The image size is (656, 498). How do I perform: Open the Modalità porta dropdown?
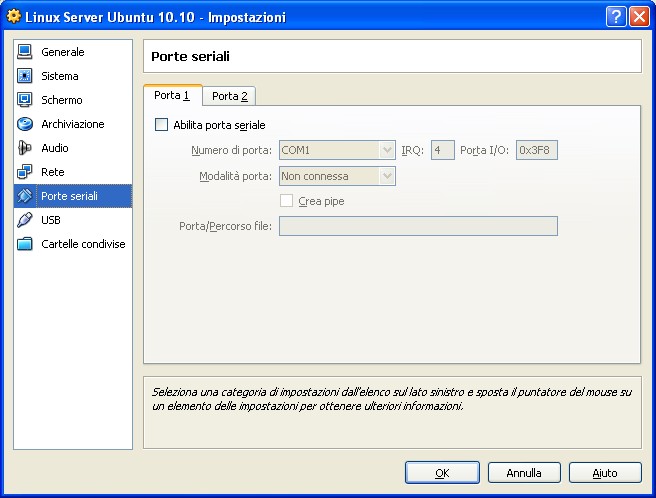click(x=337, y=176)
